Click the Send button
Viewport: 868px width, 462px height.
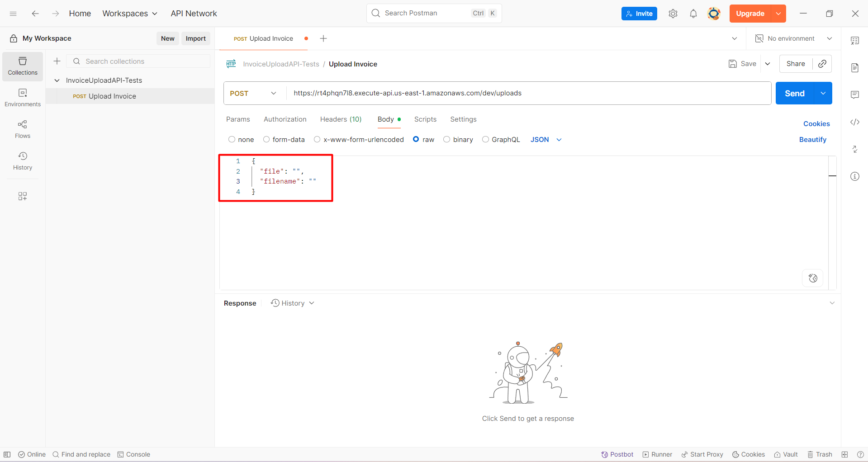[x=794, y=93]
